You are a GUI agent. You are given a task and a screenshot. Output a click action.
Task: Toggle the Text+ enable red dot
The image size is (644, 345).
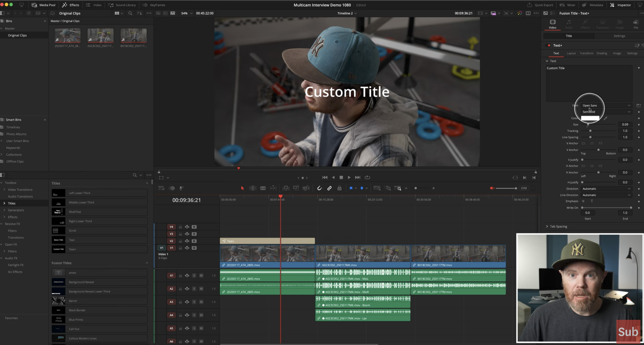[x=549, y=45]
